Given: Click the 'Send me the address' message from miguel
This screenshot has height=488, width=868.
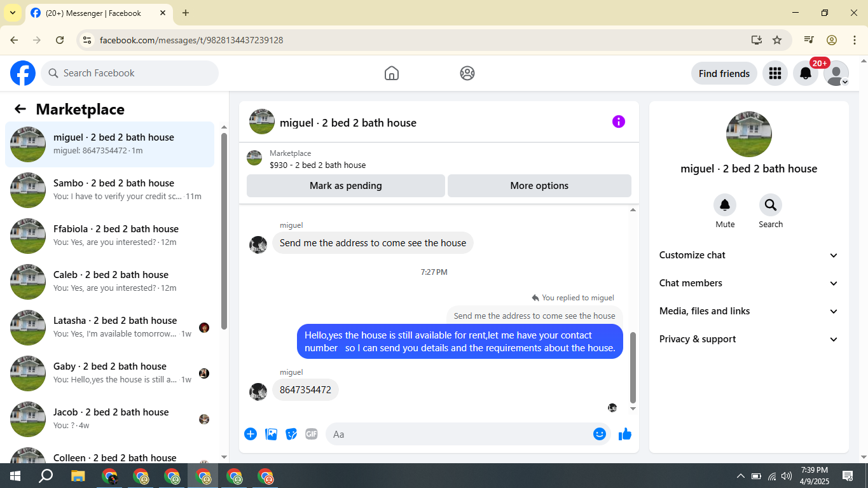Looking at the screenshot, I should click(x=373, y=243).
